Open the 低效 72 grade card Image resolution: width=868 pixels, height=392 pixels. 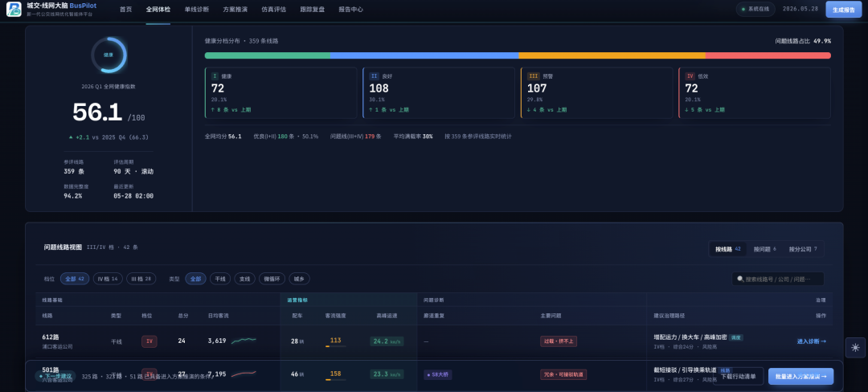755,93
